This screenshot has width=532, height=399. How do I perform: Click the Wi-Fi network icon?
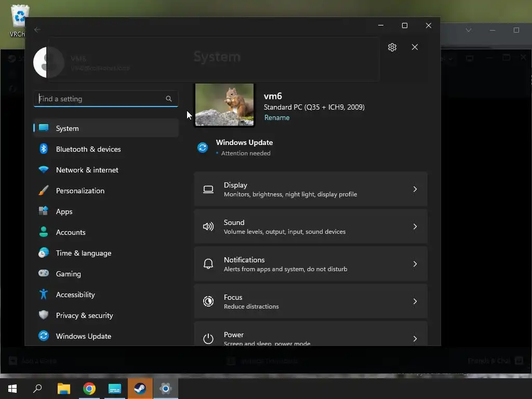(44, 169)
